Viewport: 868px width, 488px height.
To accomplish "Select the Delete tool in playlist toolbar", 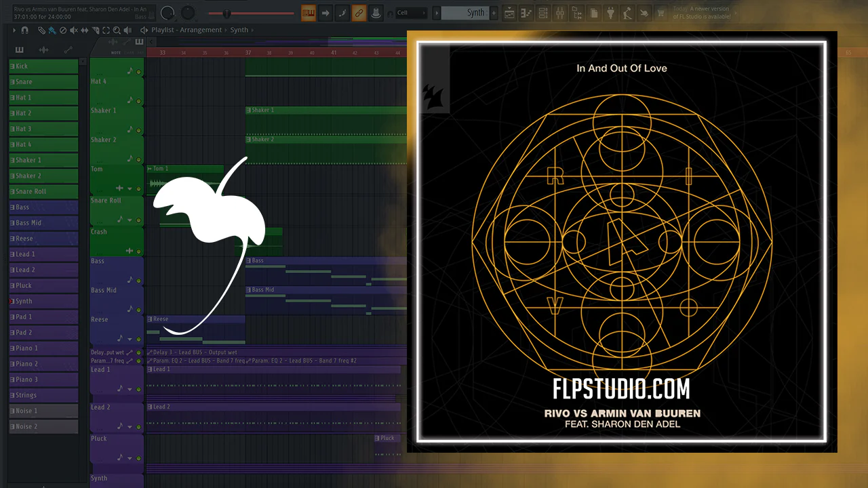I will pyautogui.click(x=63, y=30).
